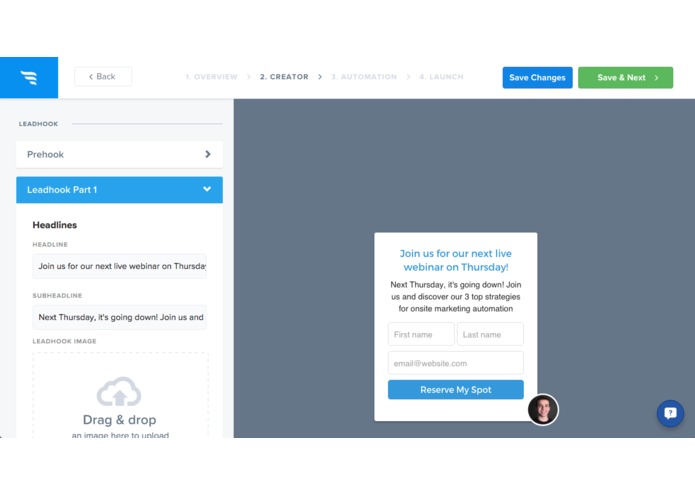This screenshot has height=494, width=695.
Task: Click the Last name field in preview
Action: point(490,335)
